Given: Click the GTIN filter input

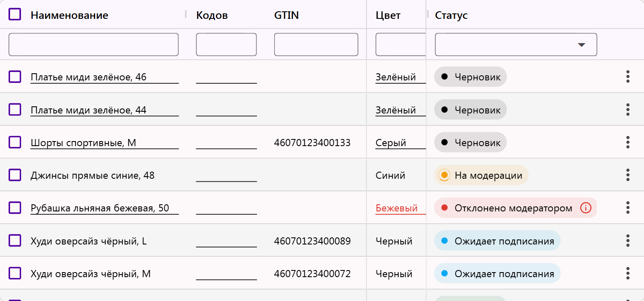Looking at the screenshot, I should [x=316, y=44].
